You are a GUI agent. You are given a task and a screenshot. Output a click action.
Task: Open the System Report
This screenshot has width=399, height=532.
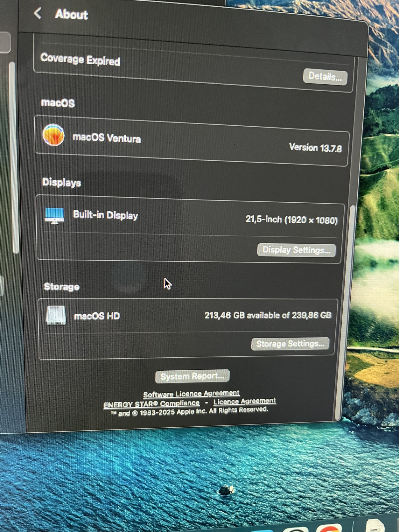click(192, 376)
